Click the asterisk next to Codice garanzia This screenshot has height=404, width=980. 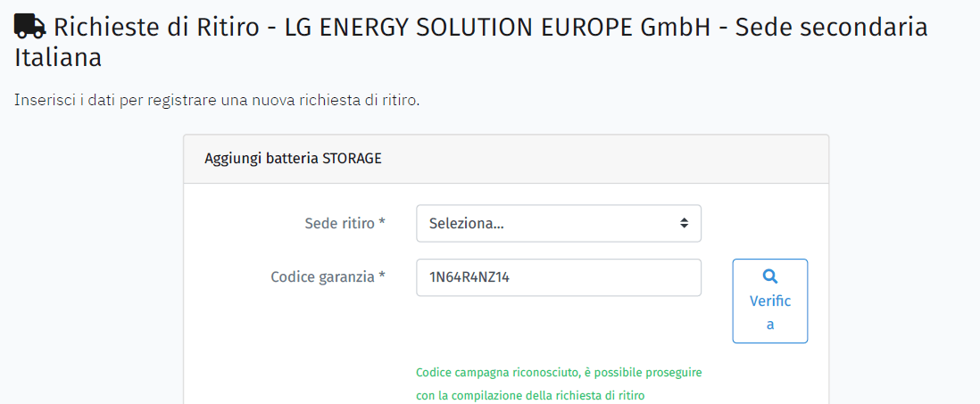point(382,276)
